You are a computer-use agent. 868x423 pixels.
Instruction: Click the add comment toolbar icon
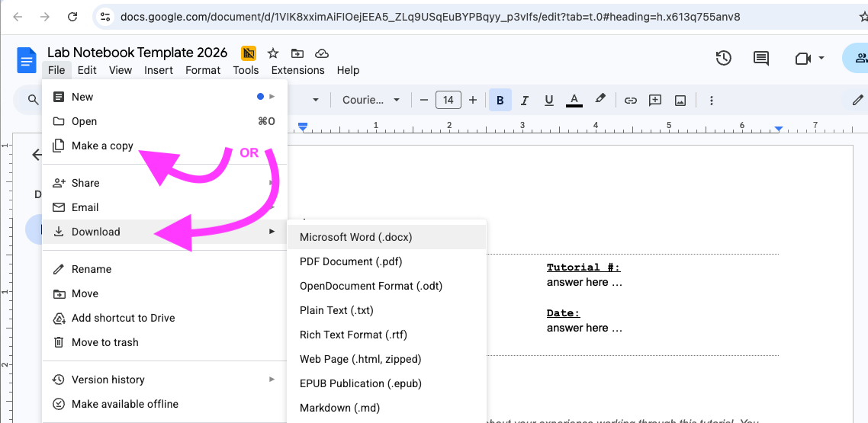[x=655, y=100]
